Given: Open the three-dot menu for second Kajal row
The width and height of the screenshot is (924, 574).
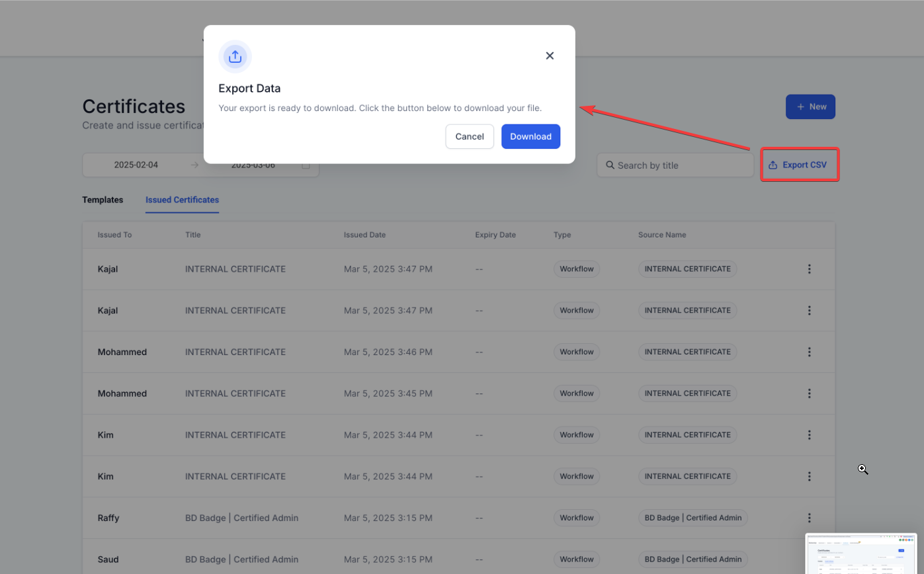Looking at the screenshot, I should coord(809,310).
